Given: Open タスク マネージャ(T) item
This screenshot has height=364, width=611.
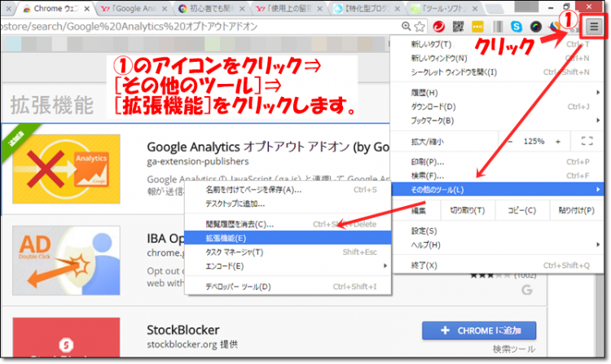Looking at the screenshot, I should point(288,252).
